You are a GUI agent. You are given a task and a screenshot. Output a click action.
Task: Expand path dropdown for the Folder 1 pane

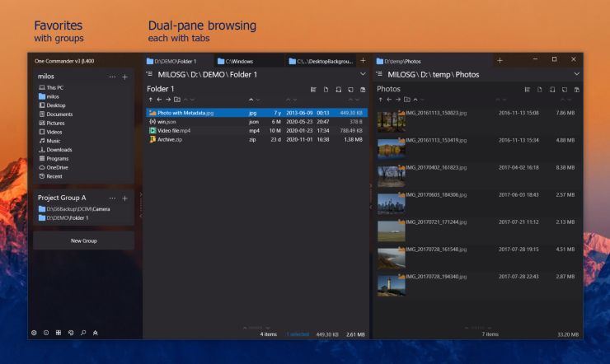click(x=364, y=74)
